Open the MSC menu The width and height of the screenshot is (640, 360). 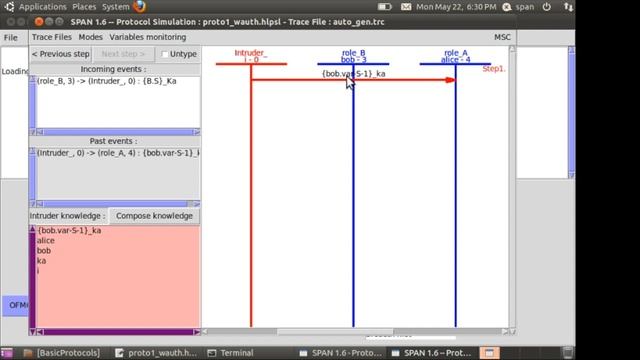click(x=502, y=37)
